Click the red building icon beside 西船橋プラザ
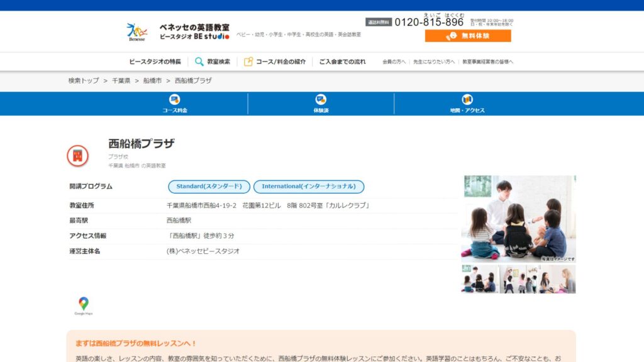The height and width of the screenshot is (362, 644). 77,156
